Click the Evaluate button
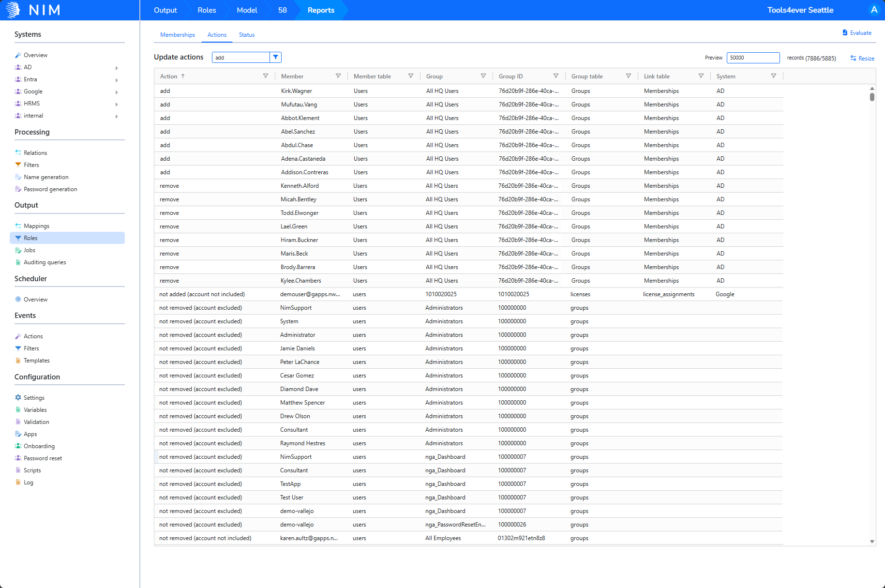Screen dimensions: 885x588 857,33
